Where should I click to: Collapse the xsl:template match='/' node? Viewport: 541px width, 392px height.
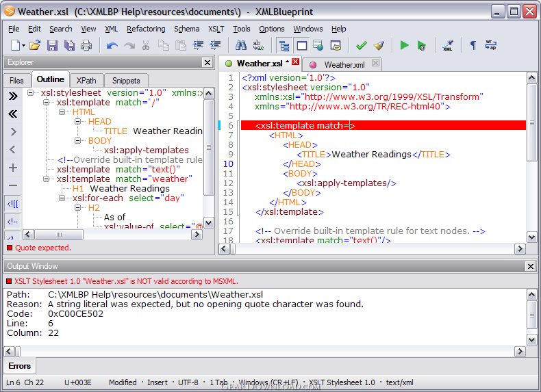coord(47,103)
